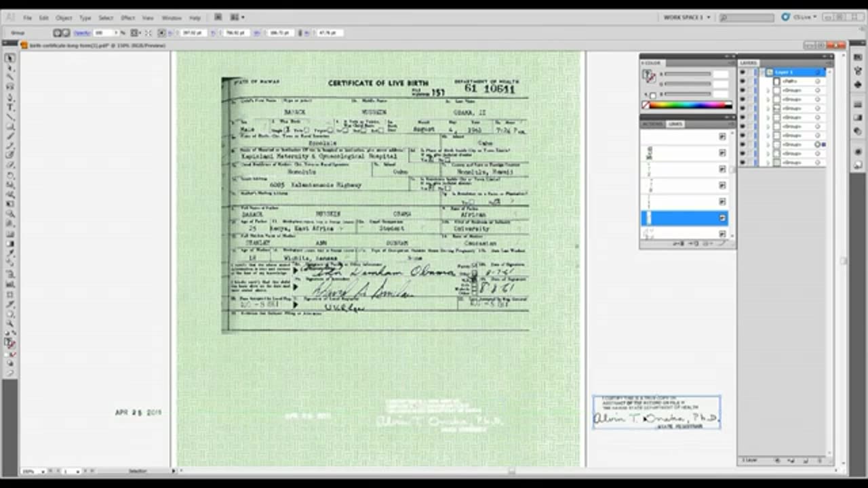Viewport: 868px width, 488px height.
Task: Select the Layer 1 row name
Action: (x=784, y=72)
